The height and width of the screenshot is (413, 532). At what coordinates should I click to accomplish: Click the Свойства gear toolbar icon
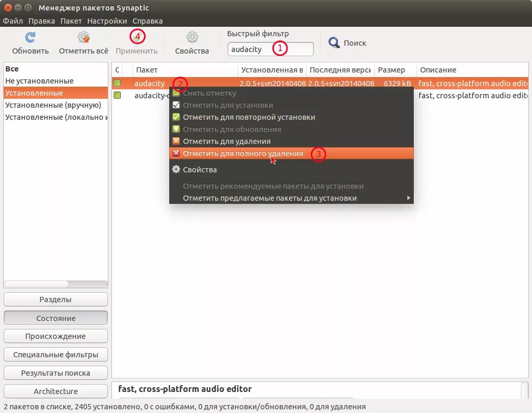192,37
